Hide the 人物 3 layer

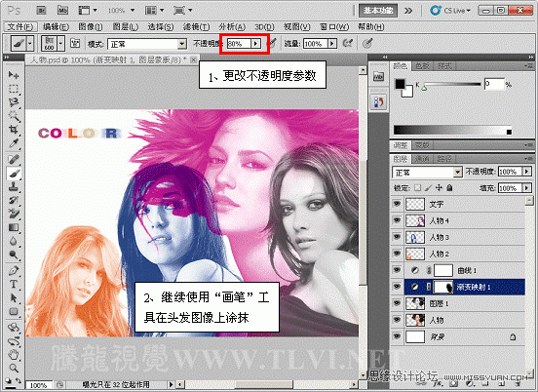397,237
